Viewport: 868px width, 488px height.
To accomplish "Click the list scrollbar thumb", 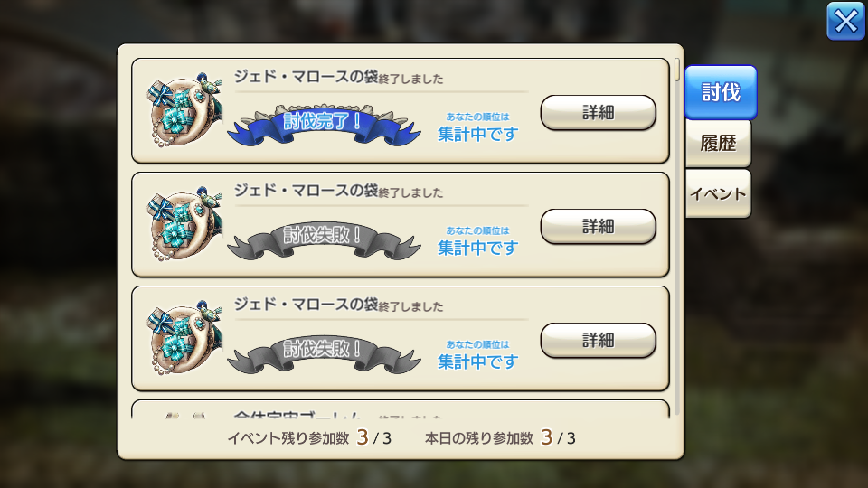I will click(677, 70).
